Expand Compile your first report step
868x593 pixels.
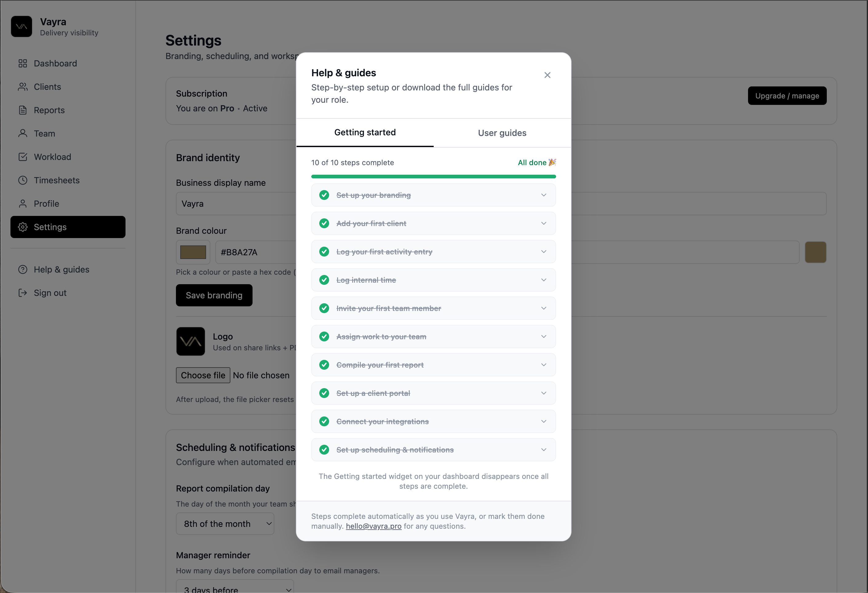(x=543, y=365)
